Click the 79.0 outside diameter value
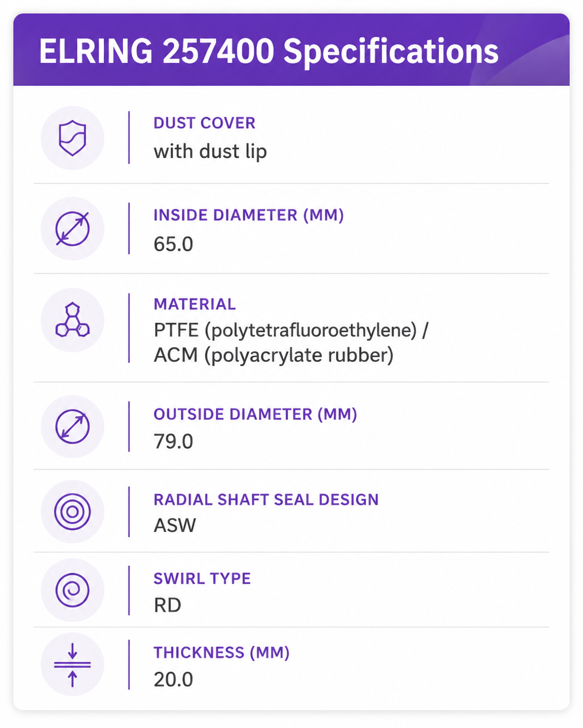The image size is (583, 728). coord(173,441)
